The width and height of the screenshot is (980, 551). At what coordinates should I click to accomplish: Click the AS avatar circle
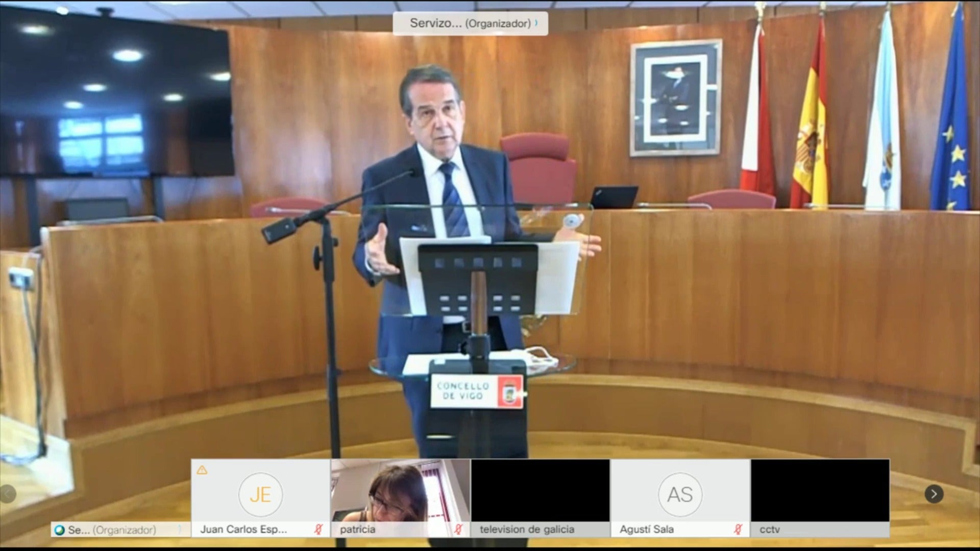680,494
